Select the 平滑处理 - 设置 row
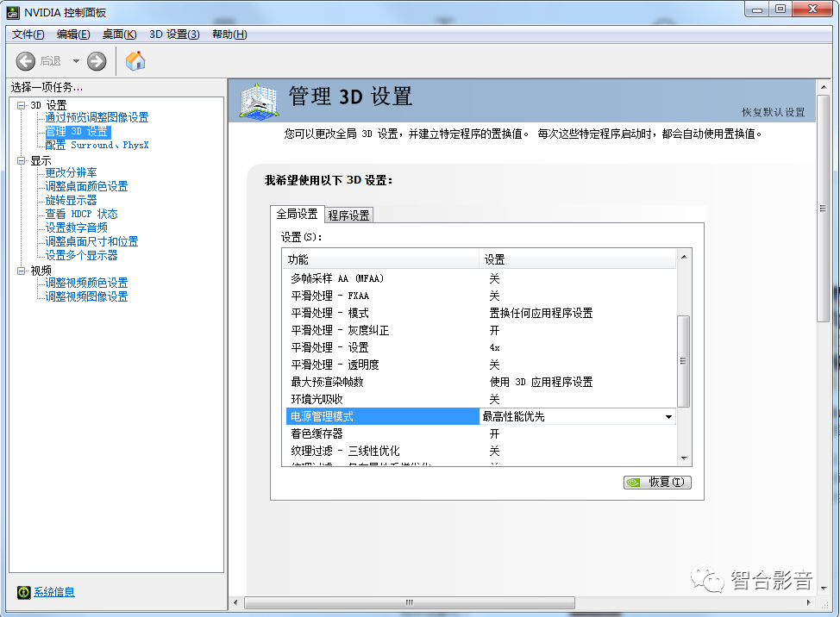The image size is (840, 617). 480,347
